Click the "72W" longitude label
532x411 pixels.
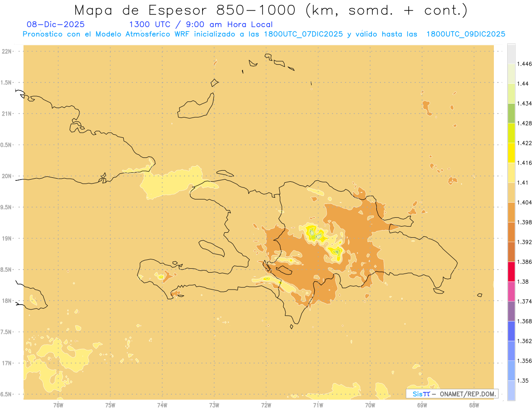click(x=266, y=405)
